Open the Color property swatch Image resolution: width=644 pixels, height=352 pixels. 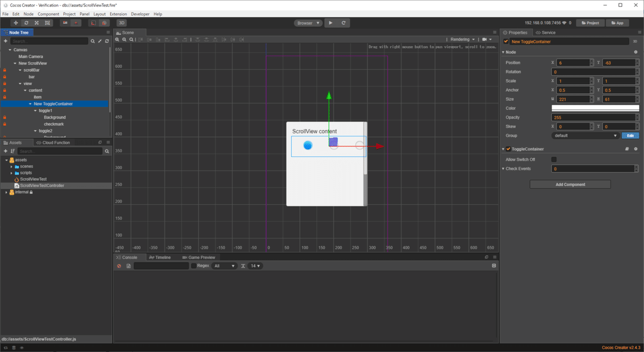(595, 108)
